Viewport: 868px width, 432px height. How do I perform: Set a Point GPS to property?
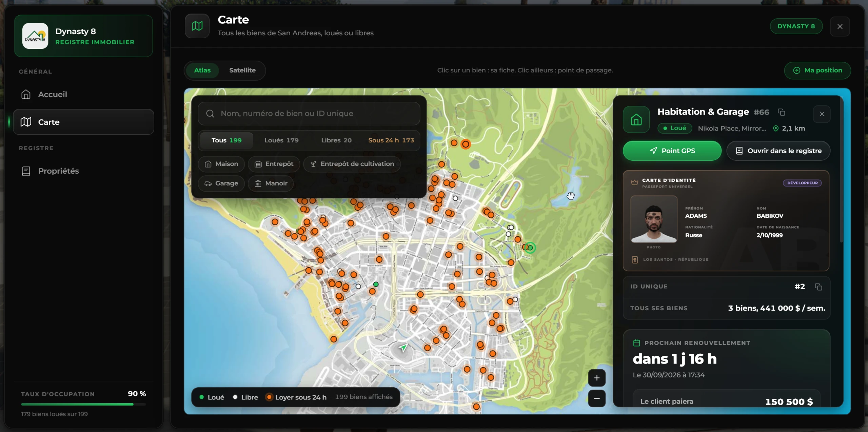coord(672,151)
